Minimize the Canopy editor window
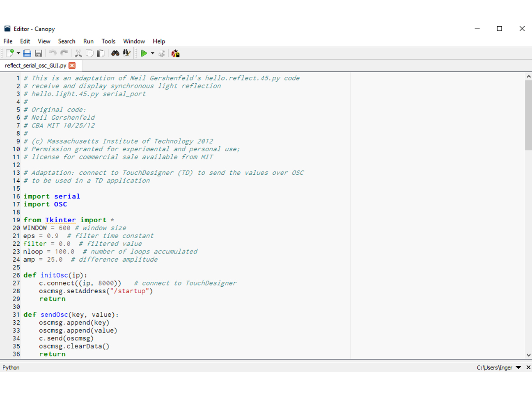Screen dimensions: 532x397 click(477, 29)
